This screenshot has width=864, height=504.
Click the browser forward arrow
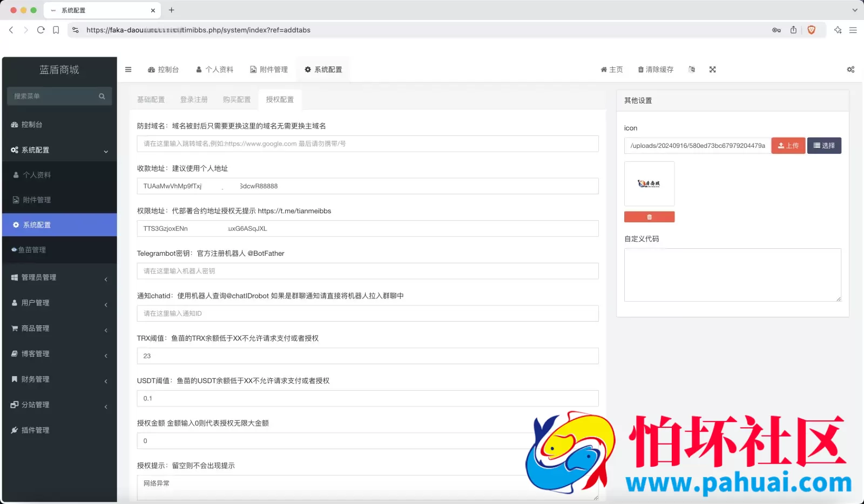click(x=26, y=30)
